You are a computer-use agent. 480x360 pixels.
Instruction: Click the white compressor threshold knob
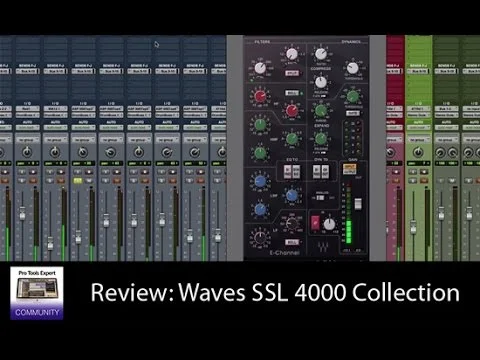pyautogui.click(x=352, y=68)
